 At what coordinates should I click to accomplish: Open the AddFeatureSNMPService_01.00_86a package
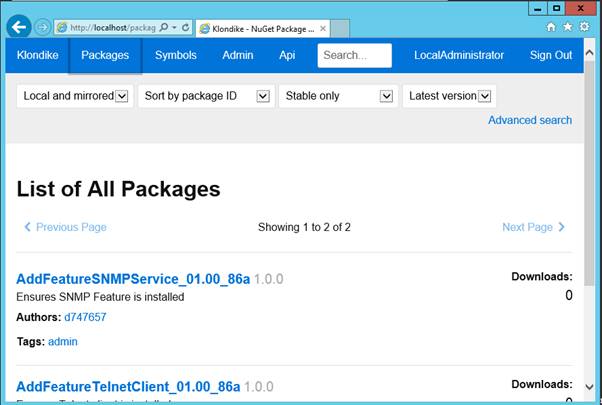[133, 279]
